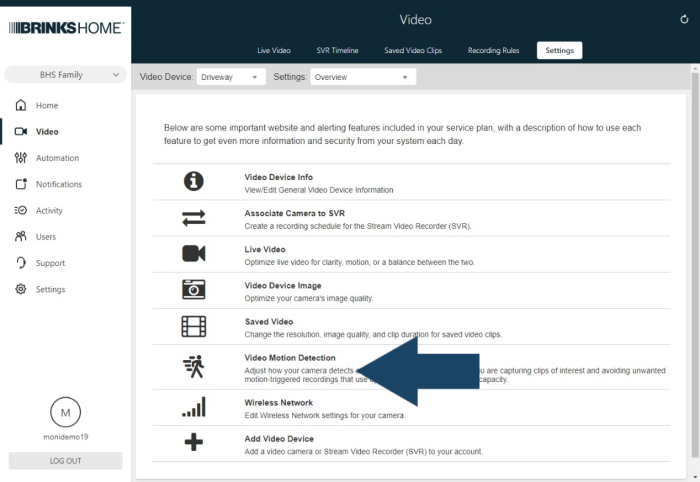The height and width of the screenshot is (482, 700).
Task: Click the Automation sliders icon
Action: click(x=21, y=158)
